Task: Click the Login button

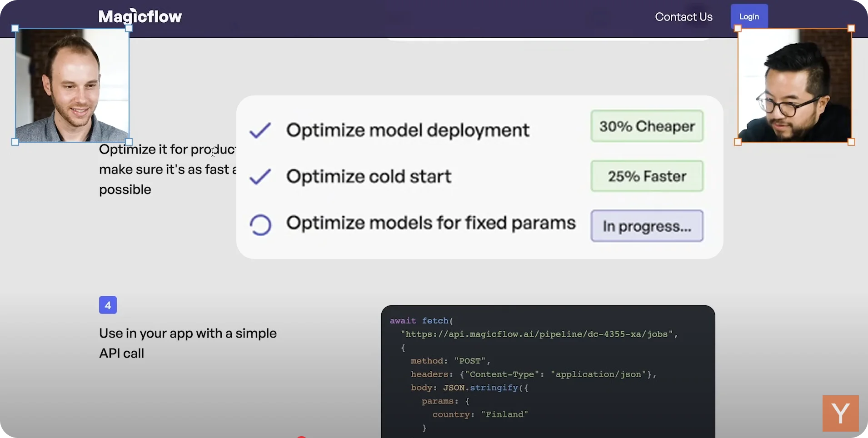Action: [748, 16]
